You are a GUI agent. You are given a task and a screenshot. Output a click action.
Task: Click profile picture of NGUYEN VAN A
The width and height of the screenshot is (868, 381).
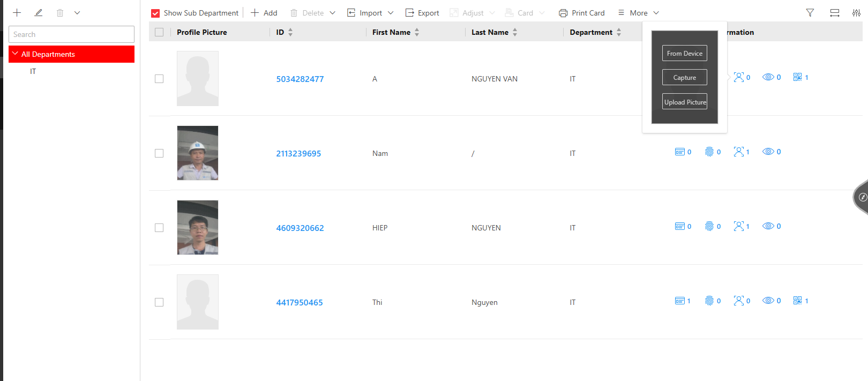[198, 78]
